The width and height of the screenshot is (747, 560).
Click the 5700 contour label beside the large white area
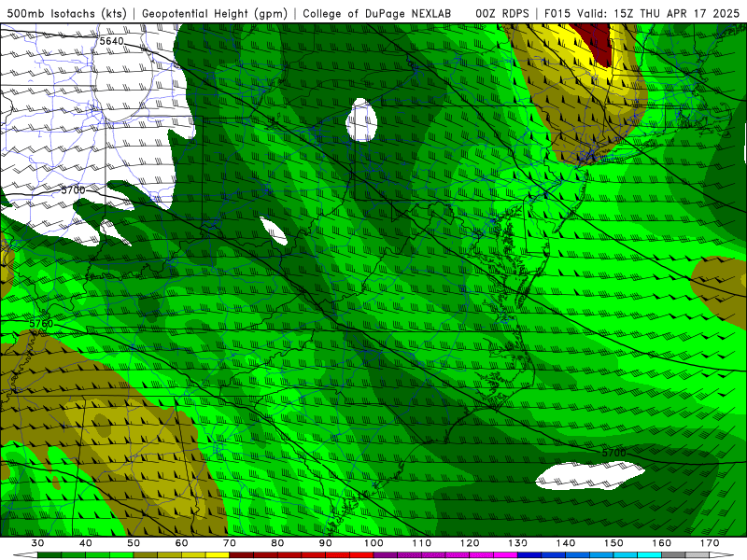(73, 190)
